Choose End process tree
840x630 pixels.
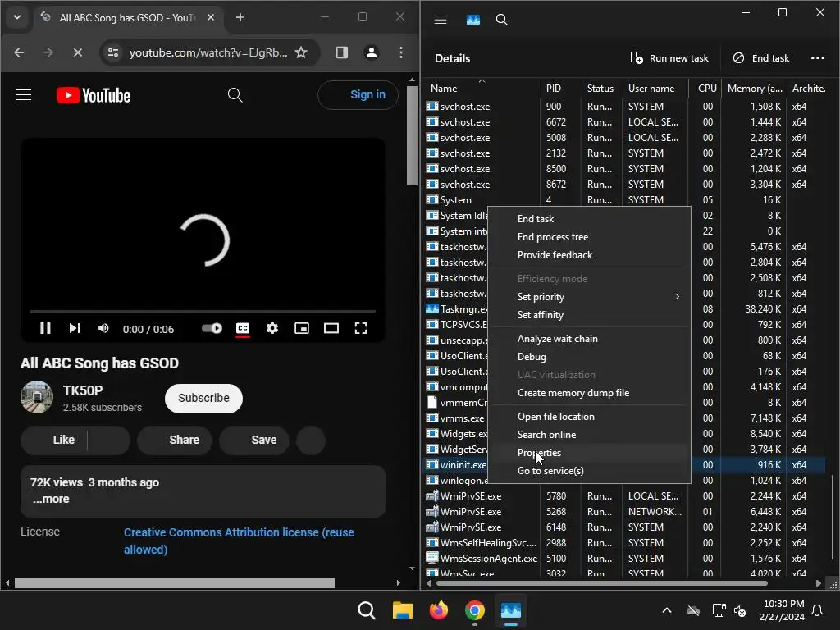click(x=553, y=237)
